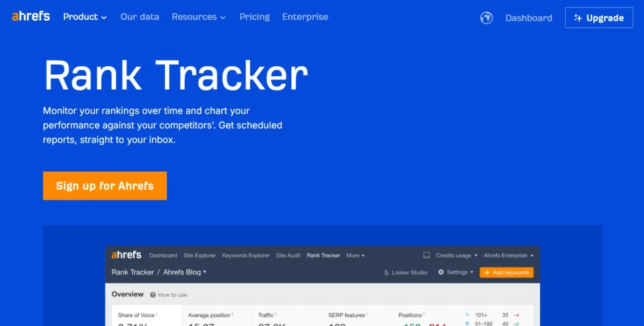This screenshot has width=644, height=326.
Task: Click the plus icon on Add keywords
Action: pyautogui.click(x=487, y=273)
